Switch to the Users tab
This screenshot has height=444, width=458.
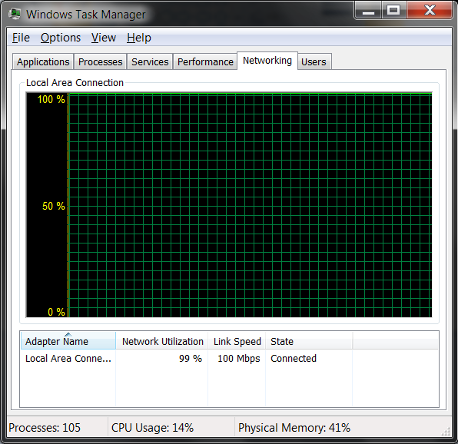pos(314,62)
